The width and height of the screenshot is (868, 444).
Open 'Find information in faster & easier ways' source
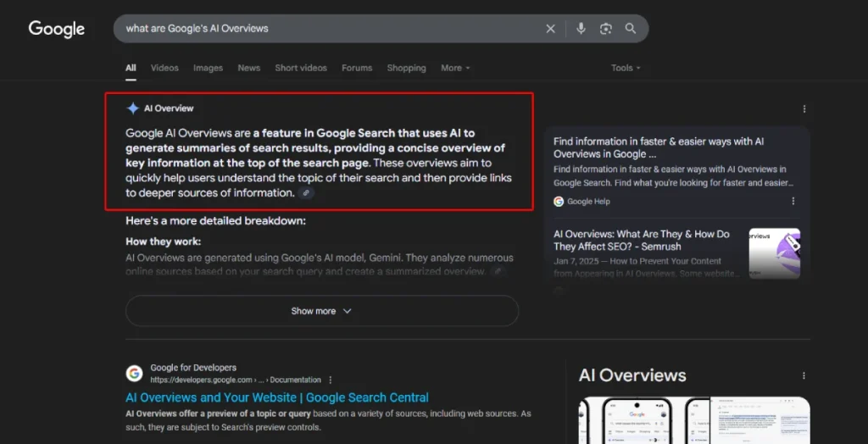(x=659, y=147)
